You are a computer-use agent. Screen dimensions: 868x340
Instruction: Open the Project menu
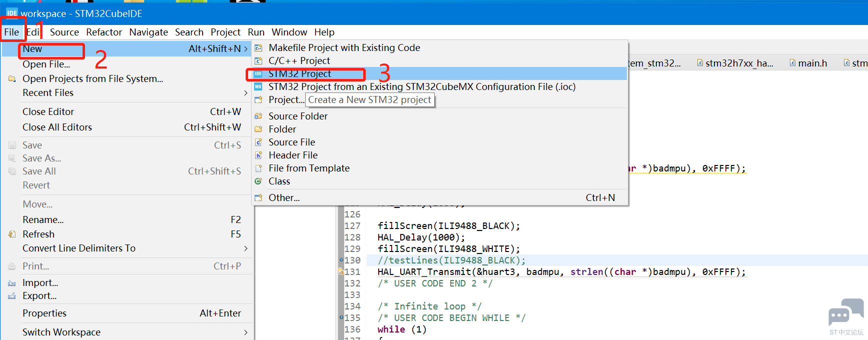tap(226, 32)
